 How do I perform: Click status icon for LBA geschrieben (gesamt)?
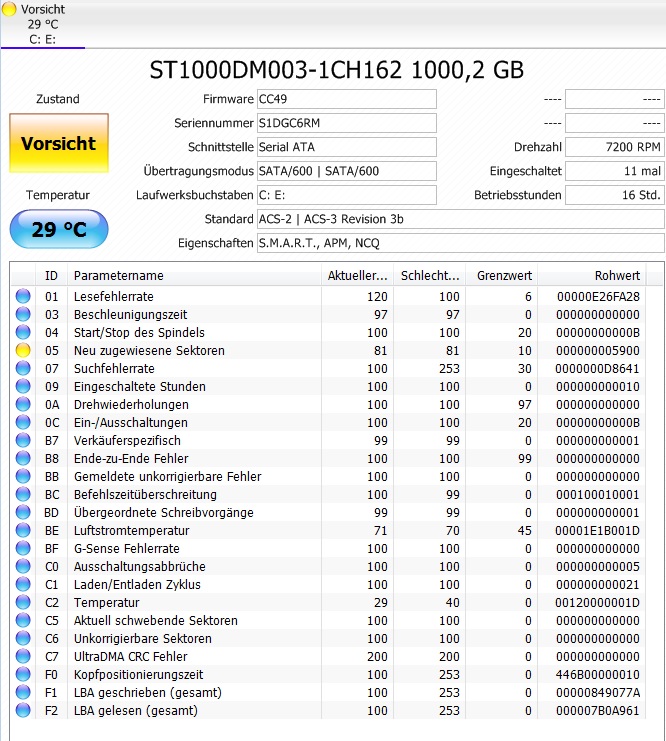point(23,692)
